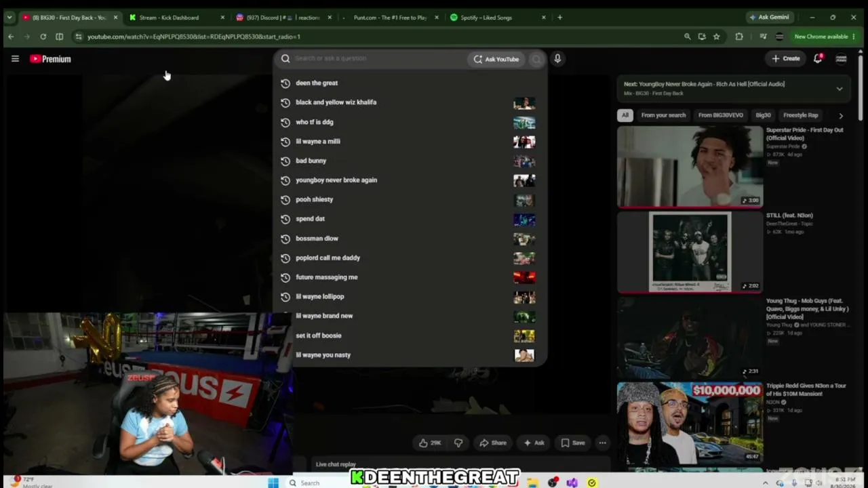Save the video to a playlist
The height and width of the screenshot is (488, 868).
click(573, 443)
